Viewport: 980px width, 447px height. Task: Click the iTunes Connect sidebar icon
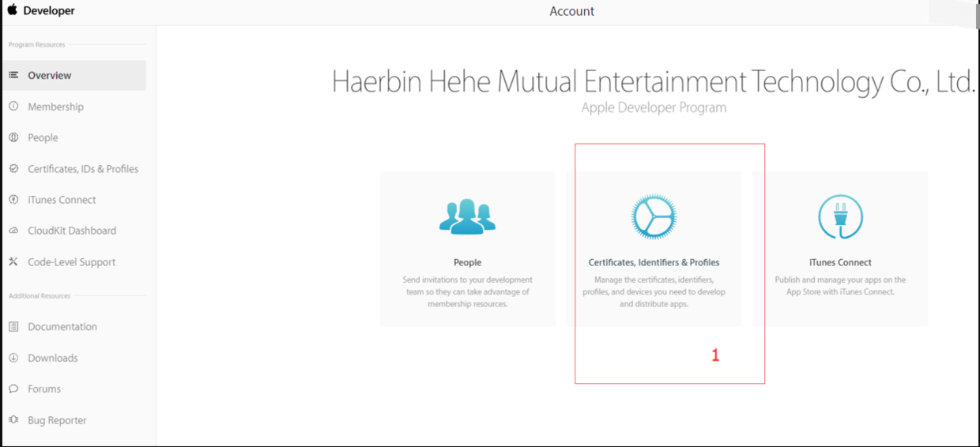13,200
